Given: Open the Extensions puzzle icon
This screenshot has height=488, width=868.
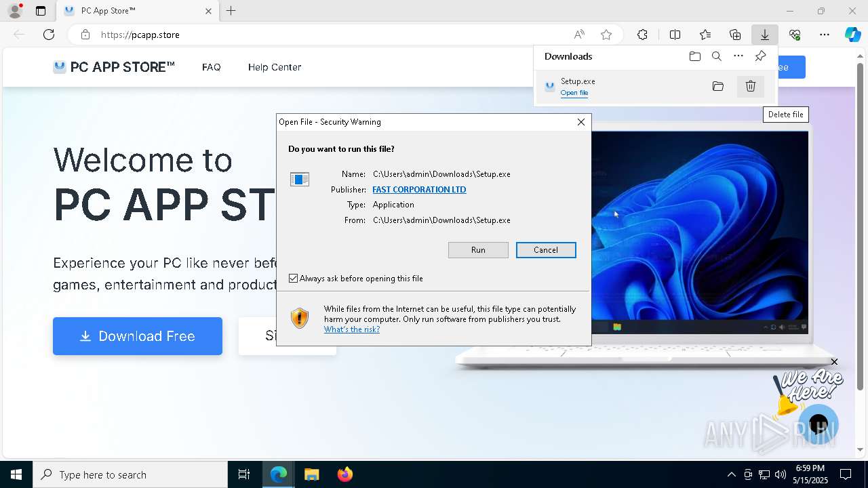Looking at the screenshot, I should [642, 35].
